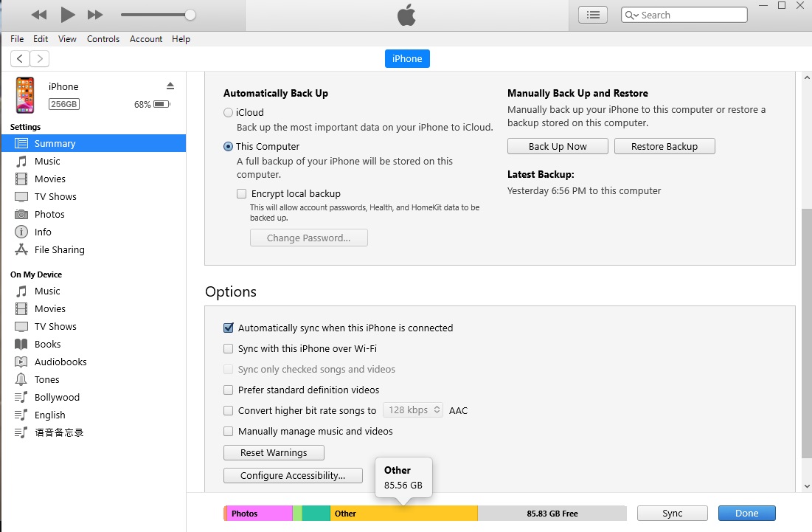Click Configure Accessibility button
This screenshot has height=532, width=812.
pyautogui.click(x=293, y=475)
